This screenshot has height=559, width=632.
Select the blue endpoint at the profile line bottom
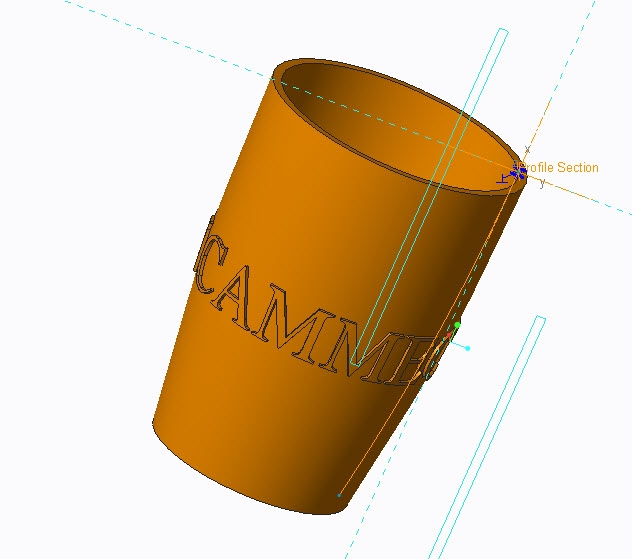pyautogui.click(x=339, y=495)
